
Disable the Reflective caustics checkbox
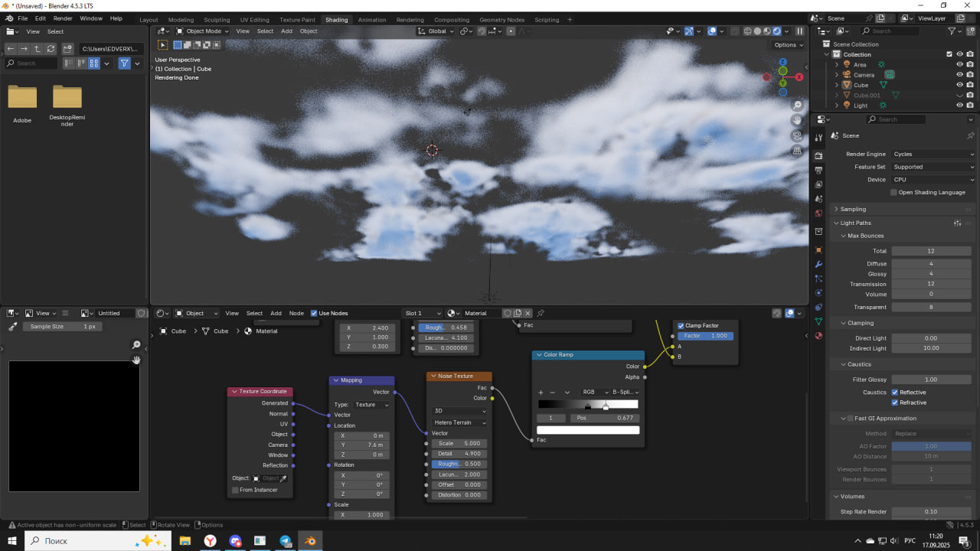894,393
